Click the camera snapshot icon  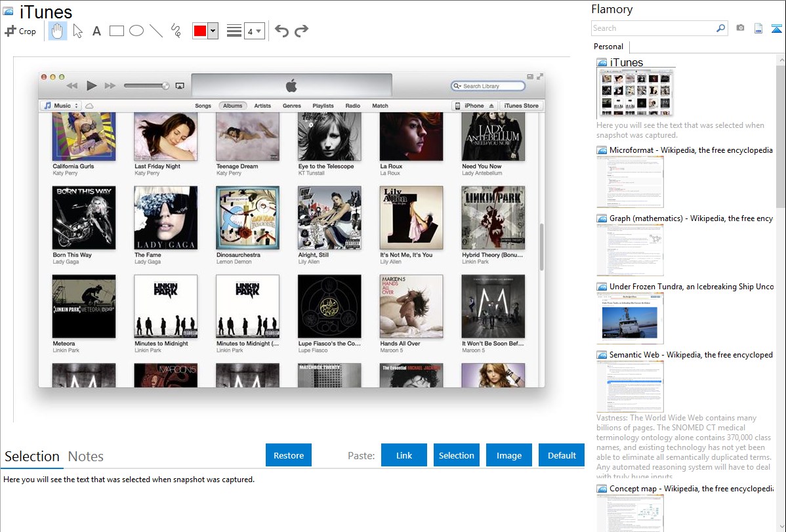pos(740,28)
